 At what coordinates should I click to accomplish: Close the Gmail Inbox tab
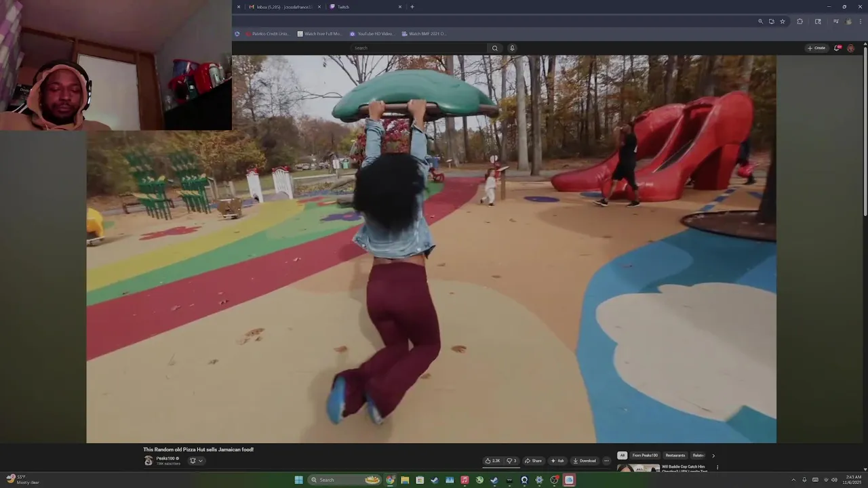(x=319, y=7)
